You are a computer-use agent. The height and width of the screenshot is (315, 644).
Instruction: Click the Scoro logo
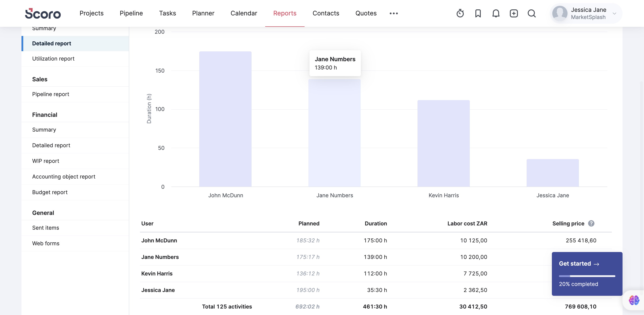tap(43, 13)
